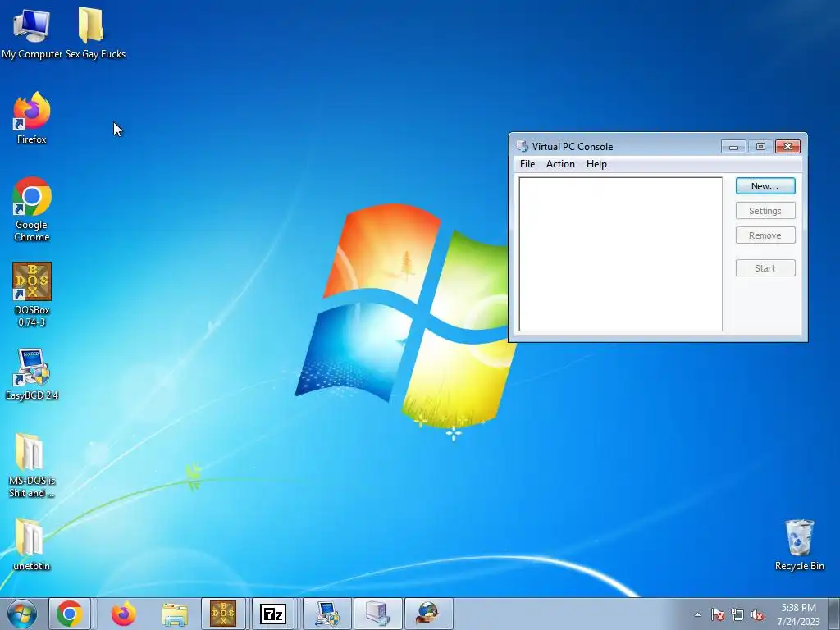Launch Firefox from the taskbar
840x630 pixels.
coord(123,614)
